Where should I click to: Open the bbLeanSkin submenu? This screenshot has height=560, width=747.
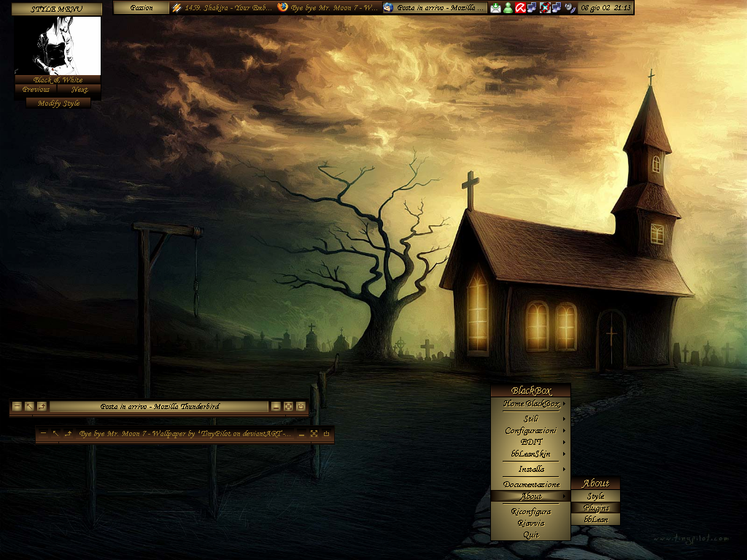(x=531, y=454)
